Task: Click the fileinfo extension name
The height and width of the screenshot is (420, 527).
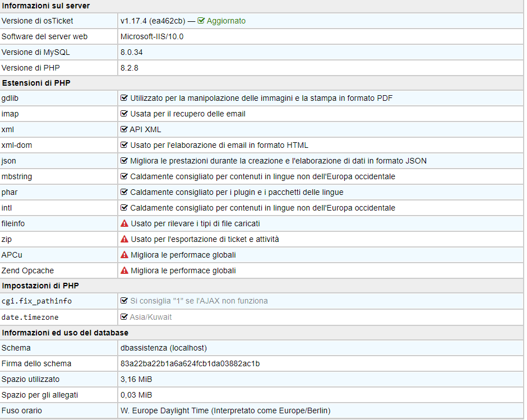Action: click(x=13, y=223)
